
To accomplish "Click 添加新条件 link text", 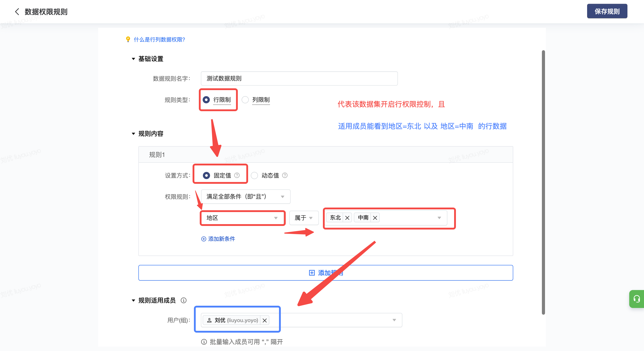I will click(221, 239).
